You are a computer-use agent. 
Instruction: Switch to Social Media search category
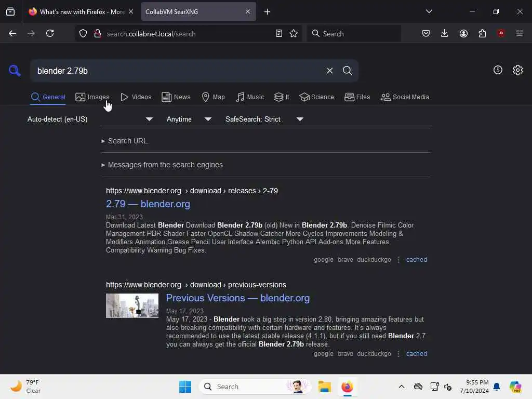point(405,97)
